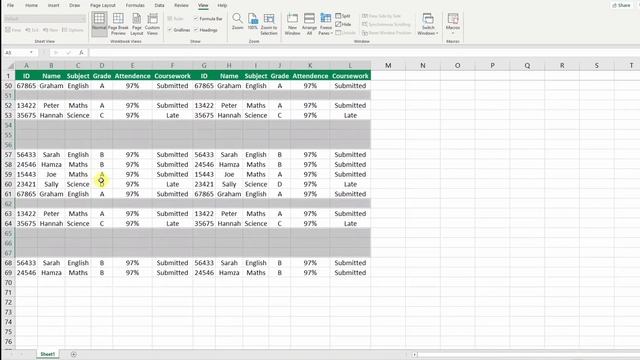Image resolution: width=640 pixels, height=360 pixels.
Task: Click View Side by Side
Action: point(382,16)
